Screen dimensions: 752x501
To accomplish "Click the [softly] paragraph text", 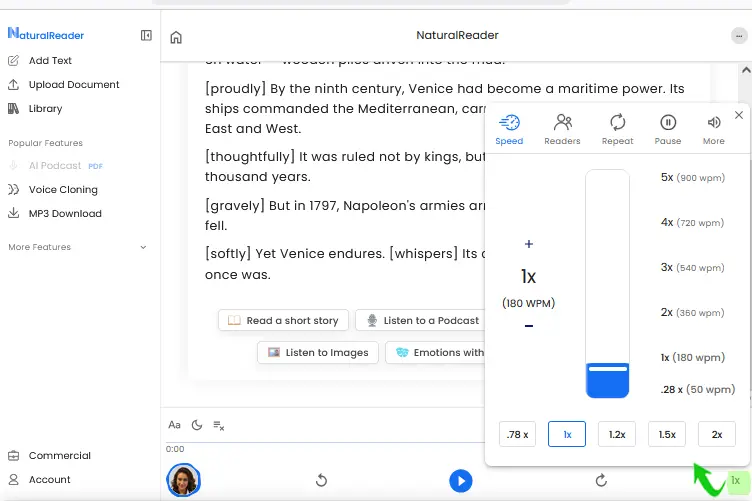I will [x=345, y=264].
